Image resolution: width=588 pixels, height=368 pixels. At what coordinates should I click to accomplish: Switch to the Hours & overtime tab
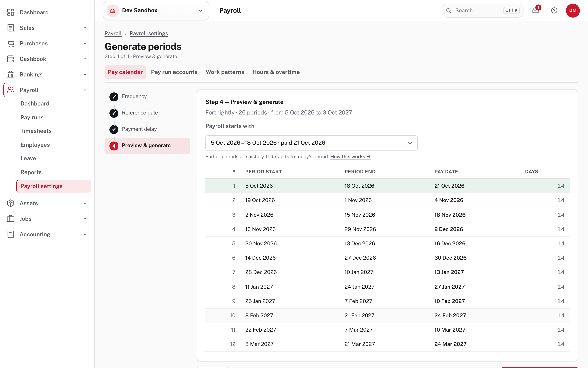(x=276, y=72)
